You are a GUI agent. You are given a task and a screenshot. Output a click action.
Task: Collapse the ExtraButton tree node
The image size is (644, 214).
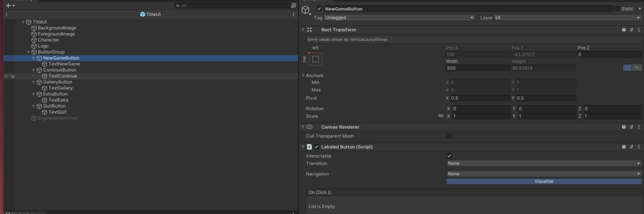(34, 94)
